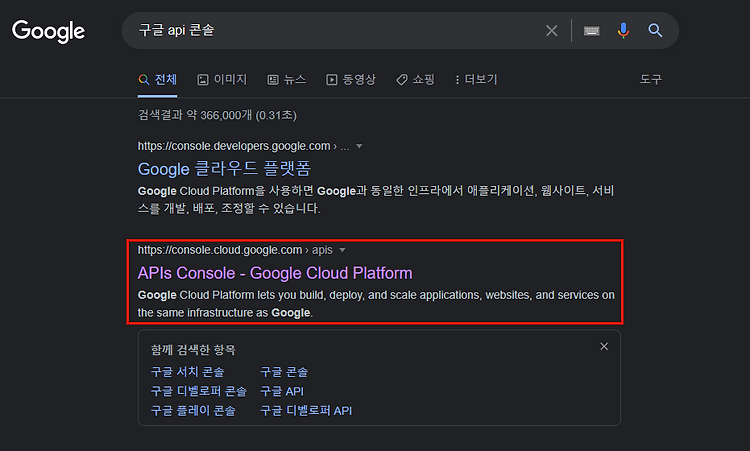Click the https://console.developers.google.com URL text
This screenshot has width=750, height=451.
click(234, 146)
